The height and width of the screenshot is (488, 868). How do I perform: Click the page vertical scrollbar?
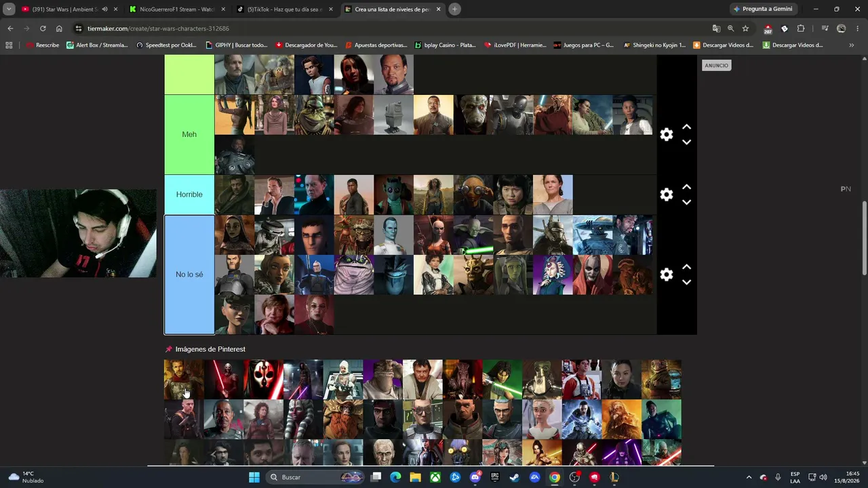point(864,237)
